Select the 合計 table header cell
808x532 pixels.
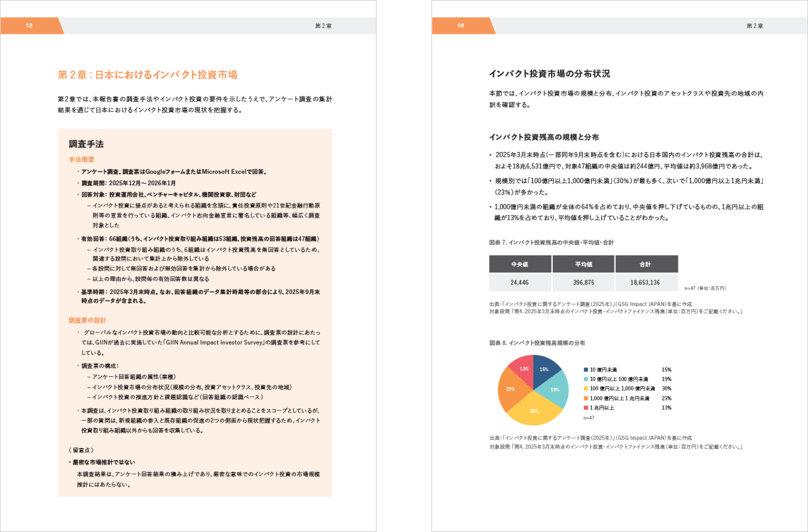[646, 264]
